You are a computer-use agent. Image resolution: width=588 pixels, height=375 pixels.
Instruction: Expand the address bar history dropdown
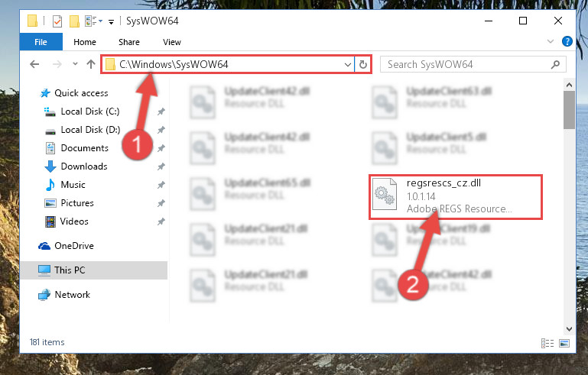pos(348,64)
